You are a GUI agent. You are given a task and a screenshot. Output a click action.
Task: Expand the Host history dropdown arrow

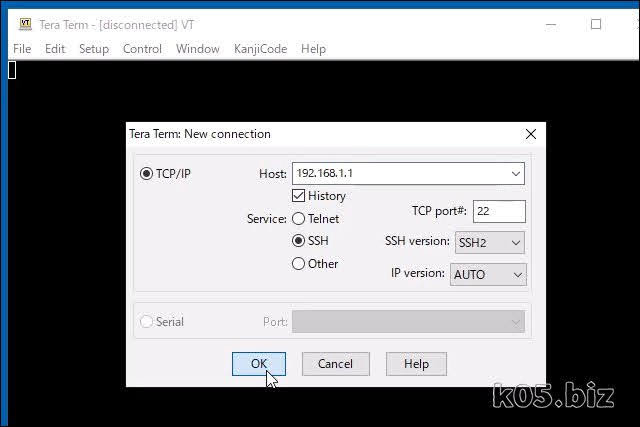coord(516,173)
